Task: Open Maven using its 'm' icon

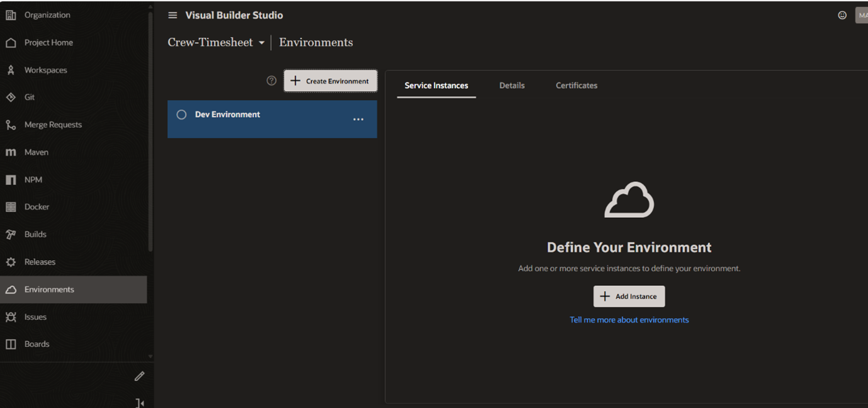Action: click(11, 152)
